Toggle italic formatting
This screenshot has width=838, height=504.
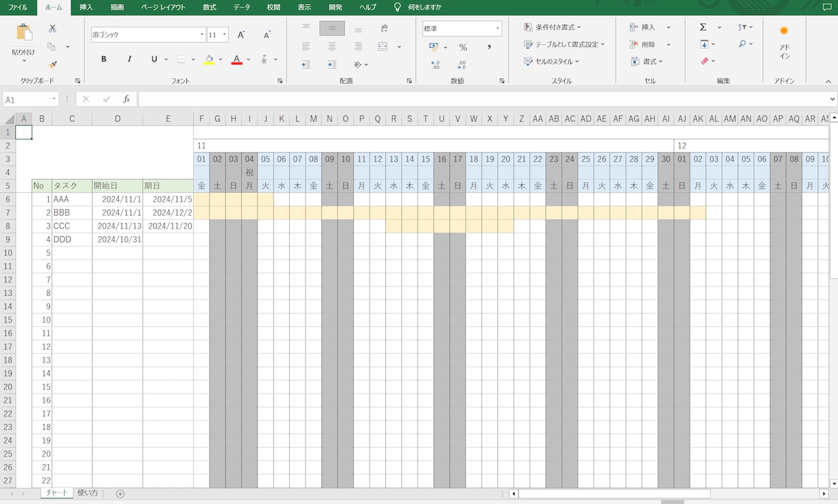[x=129, y=59]
